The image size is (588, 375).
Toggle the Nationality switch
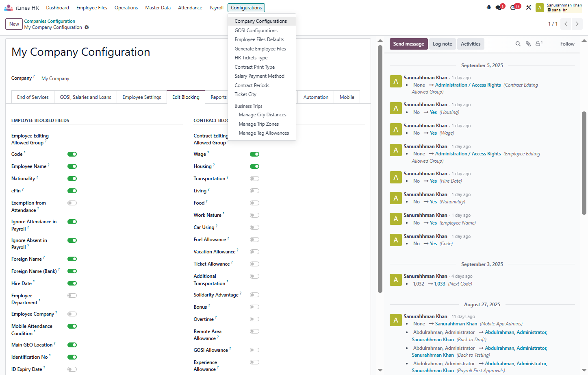pyautogui.click(x=72, y=179)
